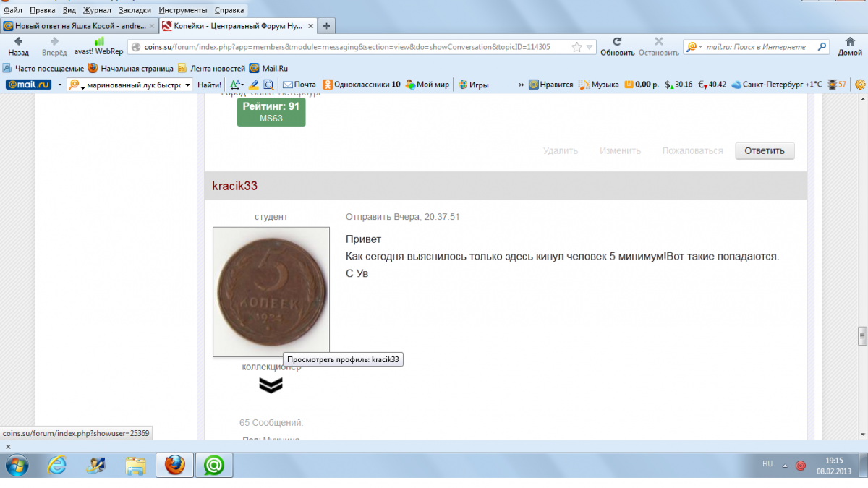
Task: Open the @mail.ru toolbar logo
Action: point(28,85)
